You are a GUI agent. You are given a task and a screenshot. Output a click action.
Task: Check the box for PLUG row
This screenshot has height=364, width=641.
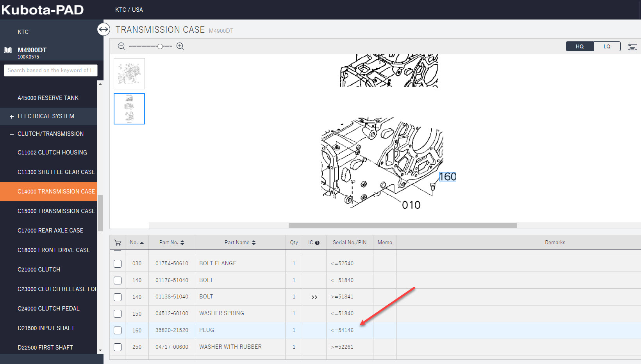pos(118,330)
